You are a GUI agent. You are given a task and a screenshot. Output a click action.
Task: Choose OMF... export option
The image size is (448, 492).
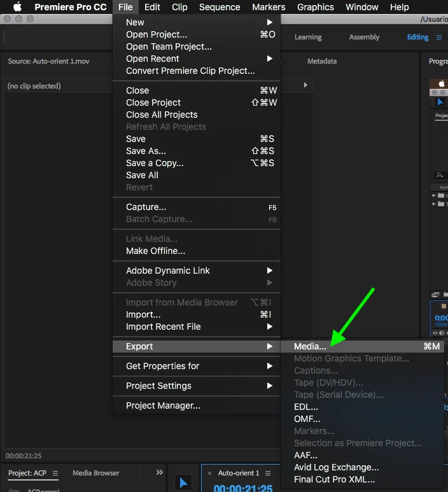362,419
